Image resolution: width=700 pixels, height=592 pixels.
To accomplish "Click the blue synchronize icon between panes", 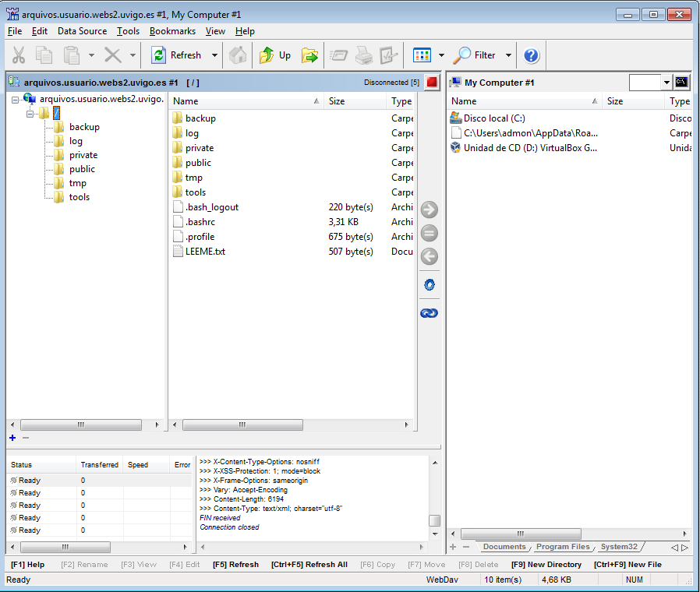I will (x=429, y=285).
